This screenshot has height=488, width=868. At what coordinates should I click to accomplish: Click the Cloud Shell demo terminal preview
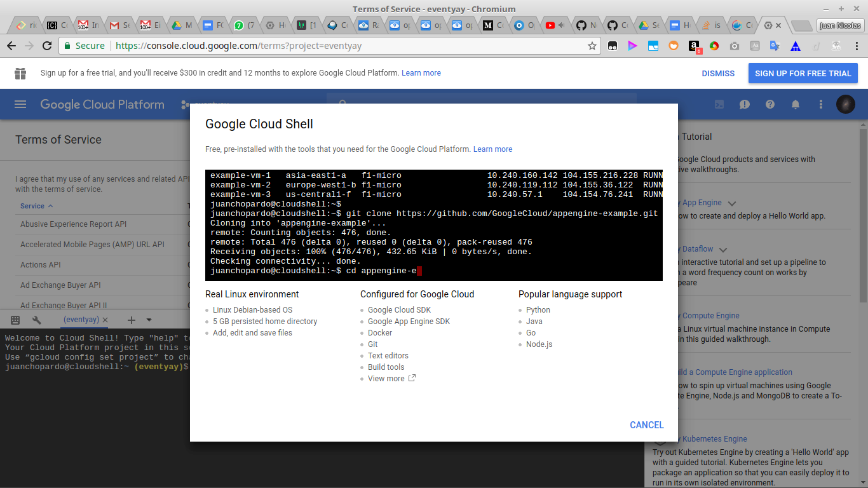coord(434,225)
